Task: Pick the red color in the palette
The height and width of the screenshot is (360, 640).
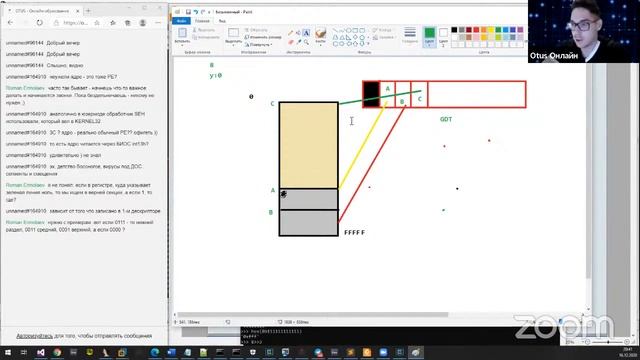Action: pos(476,30)
